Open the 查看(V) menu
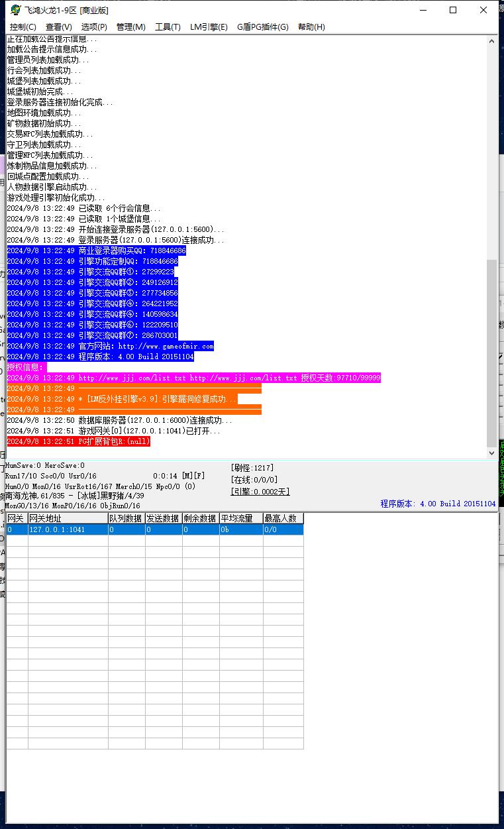 click(59, 27)
